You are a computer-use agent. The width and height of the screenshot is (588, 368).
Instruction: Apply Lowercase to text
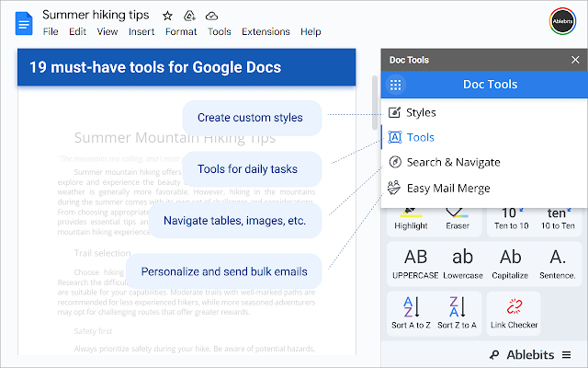463,264
